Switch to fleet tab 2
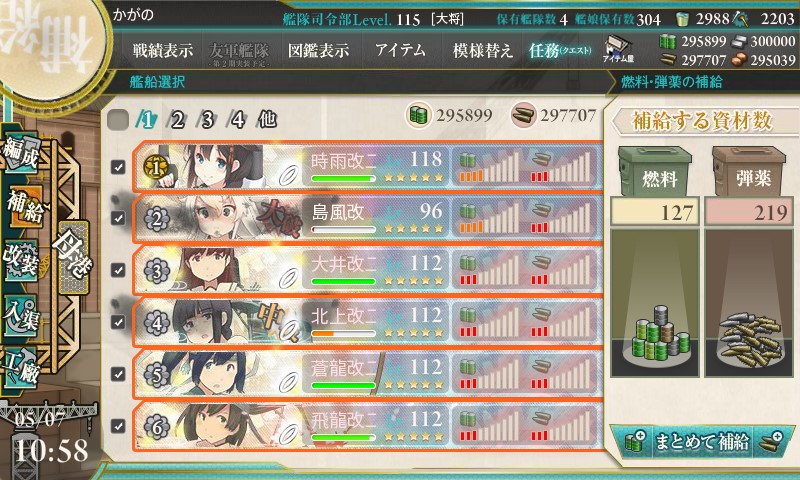The image size is (800, 480). (x=177, y=120)
